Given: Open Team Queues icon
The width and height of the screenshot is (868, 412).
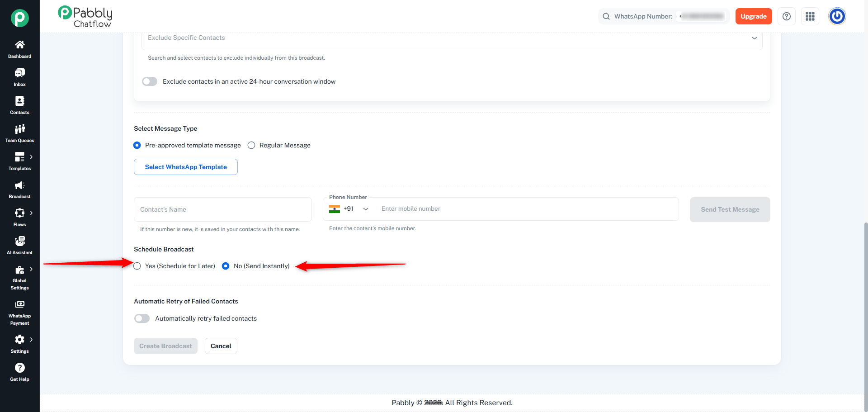Looking at the screenshot, I should click(19, 129).
